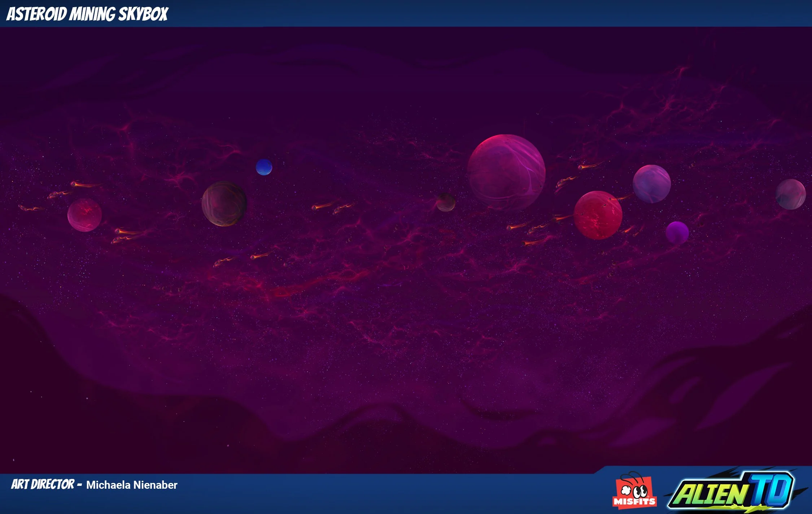812x514 pixels.
Task: Click the Michaela Nienaber name text
Action: 132,485
